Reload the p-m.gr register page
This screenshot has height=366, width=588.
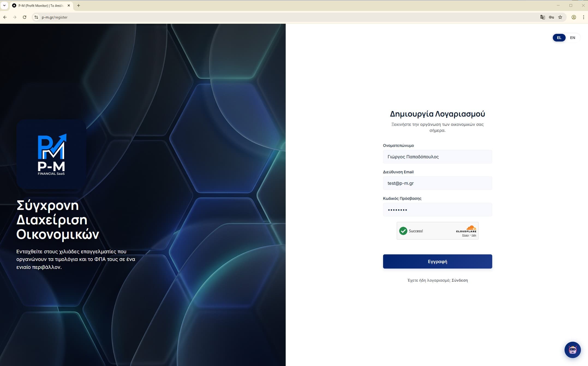[x=25, y=17]
